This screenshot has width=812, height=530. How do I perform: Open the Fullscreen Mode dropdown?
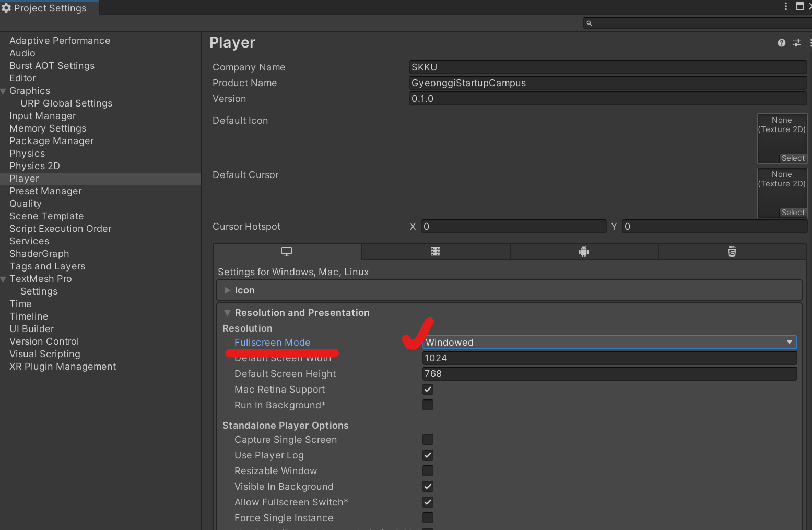(x=609, y=342)
